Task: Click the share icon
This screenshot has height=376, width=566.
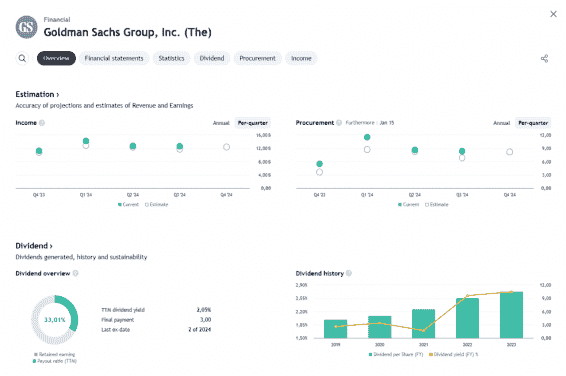Action: 544,58
